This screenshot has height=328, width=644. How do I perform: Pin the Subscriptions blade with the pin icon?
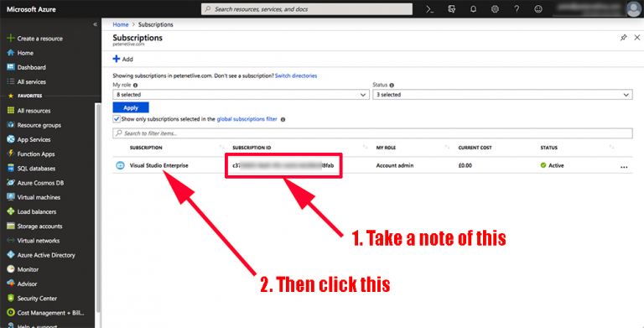click(624, 38)
